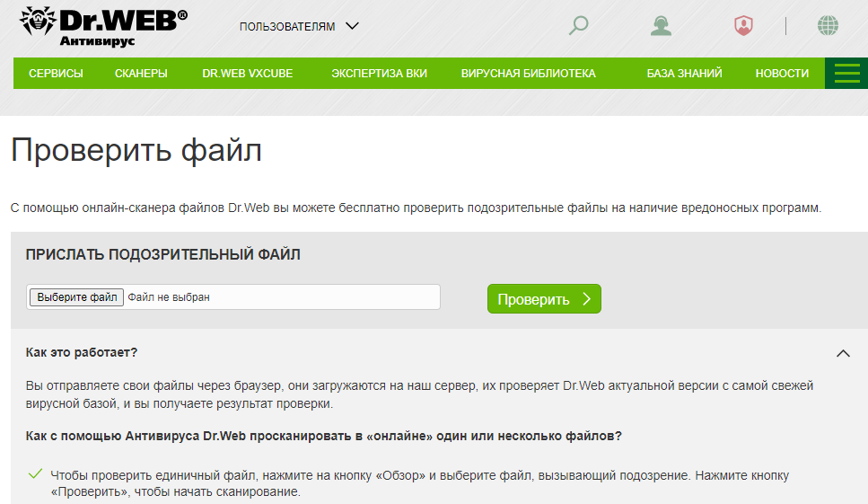Viewport: 868px width, 504px height.
Task: Click the 'Проверить файл' page title
Action: 136,150
